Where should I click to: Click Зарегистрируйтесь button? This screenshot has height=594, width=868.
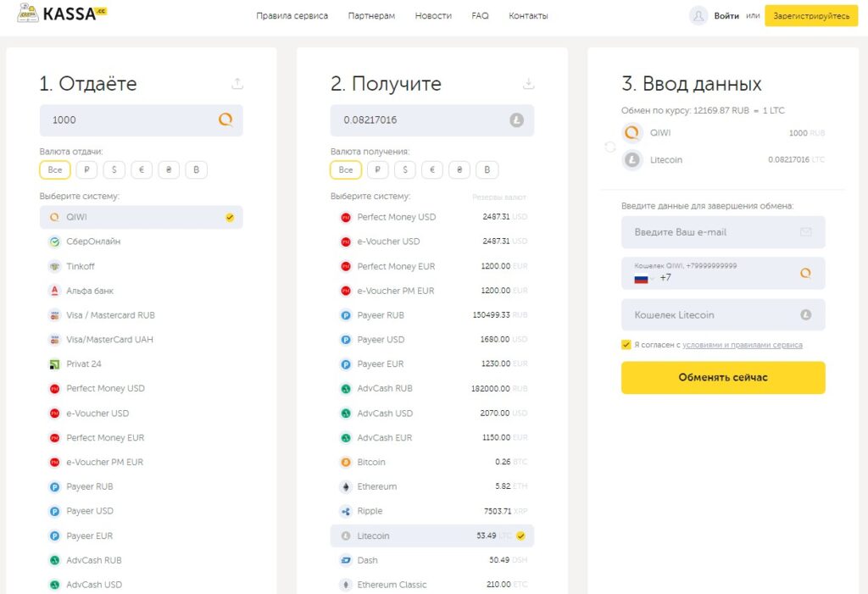pyautogui.click(x=811, y=16)
